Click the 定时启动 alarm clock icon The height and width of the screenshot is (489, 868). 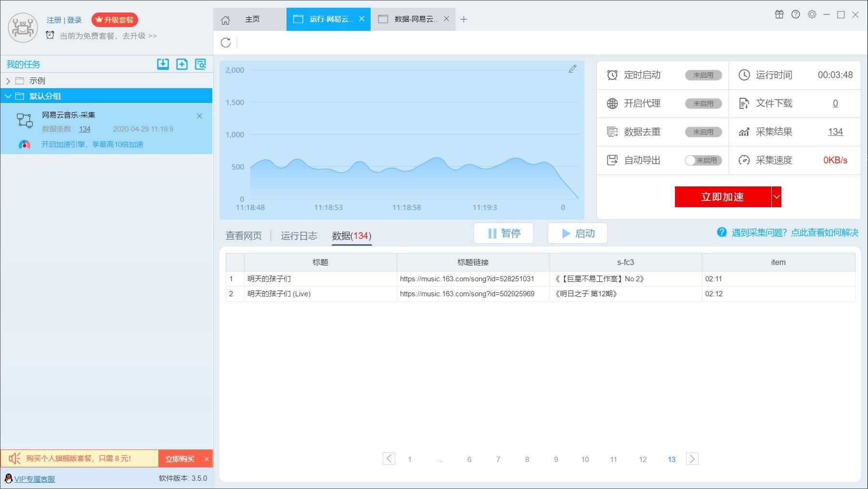pos(612,75)
